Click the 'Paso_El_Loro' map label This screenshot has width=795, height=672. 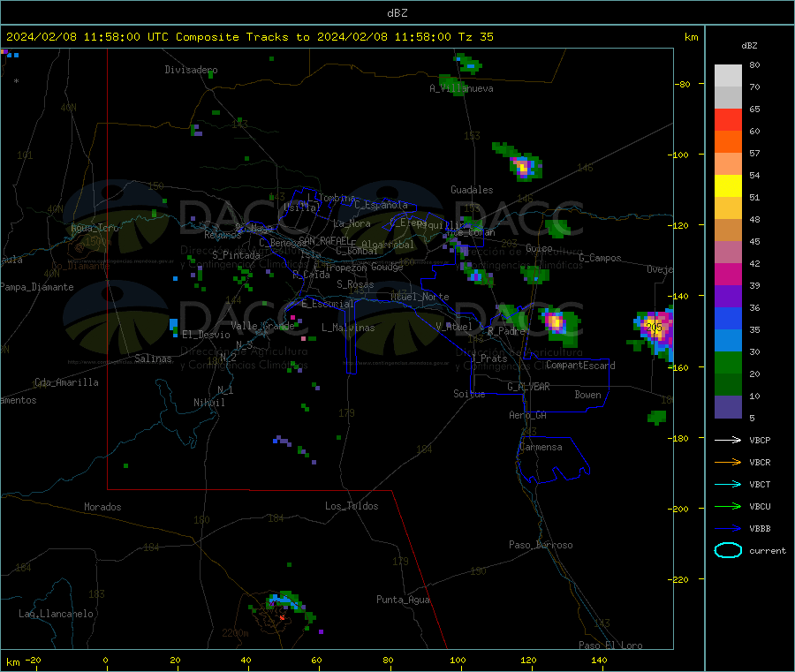click(x=610, y=646)
